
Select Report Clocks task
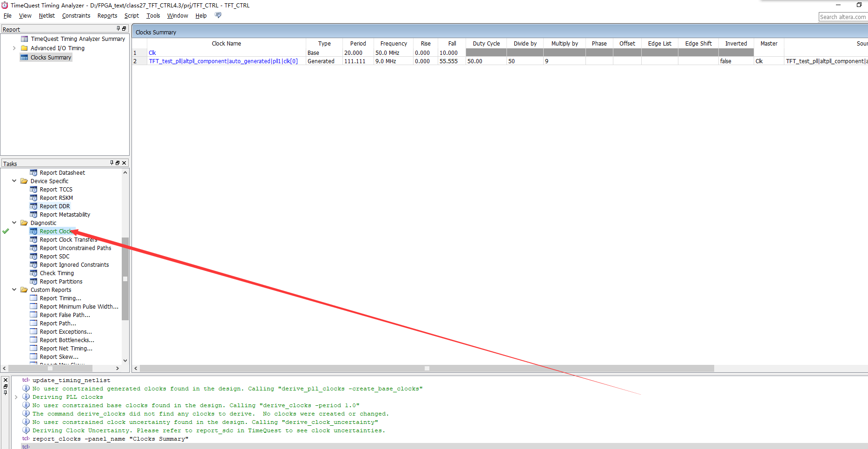[57, 231]
